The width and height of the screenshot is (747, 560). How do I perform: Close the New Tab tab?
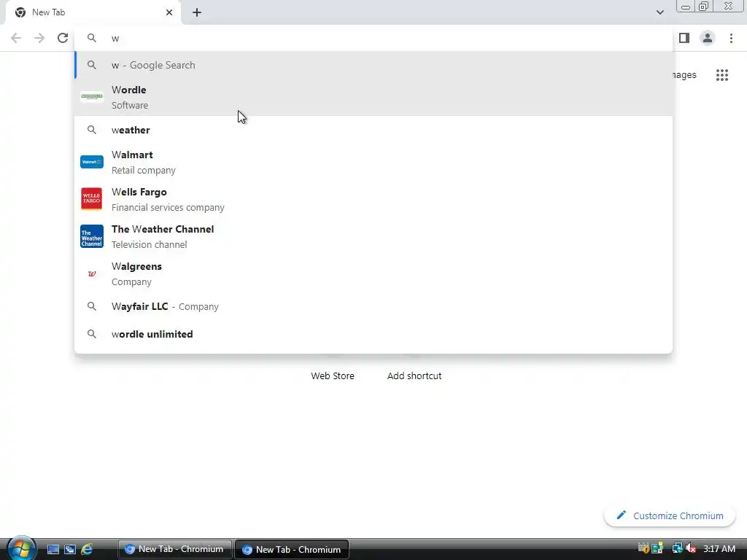(169, 12)
